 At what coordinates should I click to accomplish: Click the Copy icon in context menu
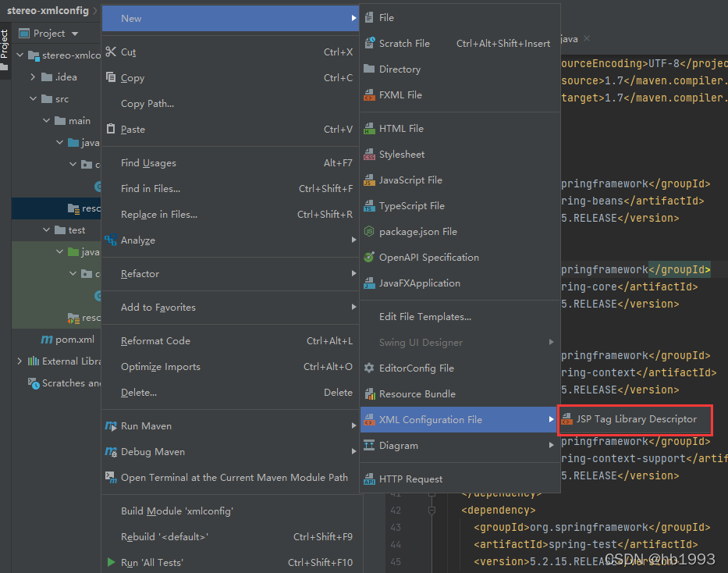click(x=111, y=77)
